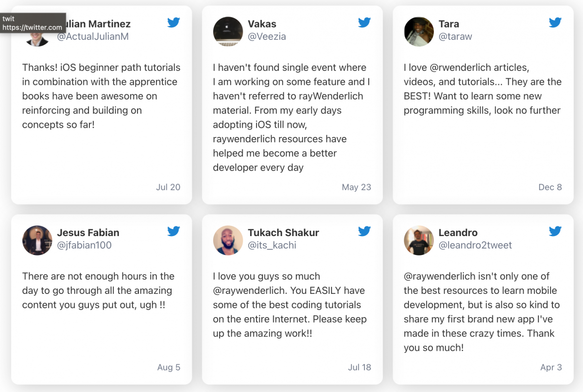583x392 pixels.
Task: Click Twitter bird icon on Tara card
Action: 555,22
